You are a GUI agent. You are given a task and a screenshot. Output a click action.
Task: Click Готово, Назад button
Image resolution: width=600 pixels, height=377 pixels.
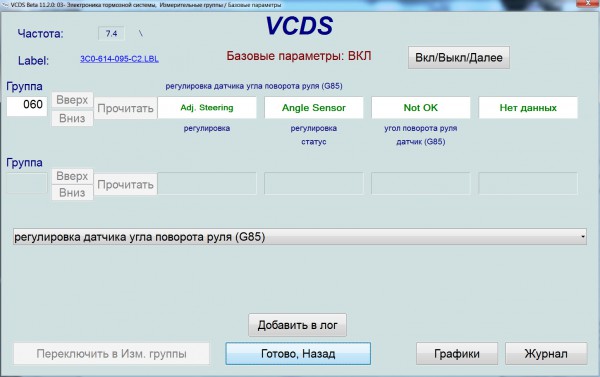[298, 354]
